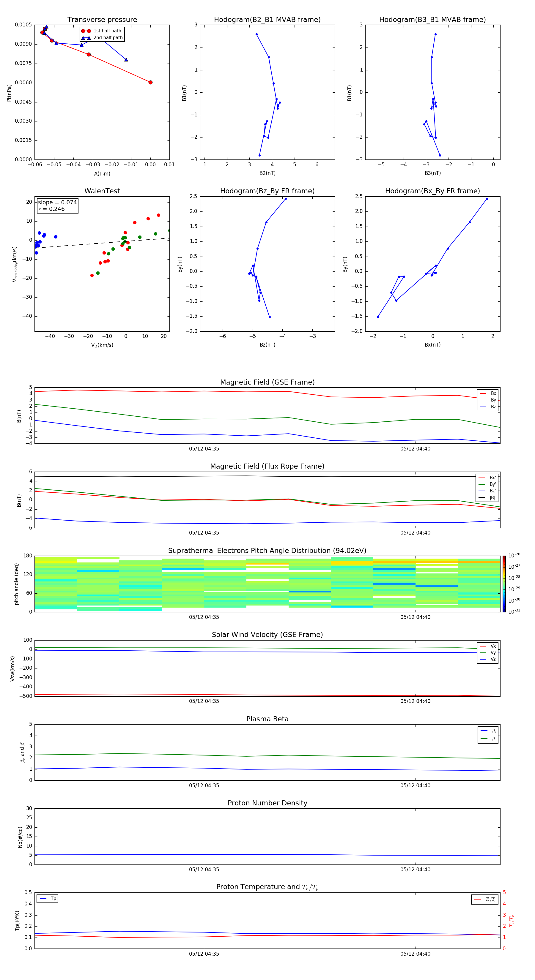Click the 'Bz(nT)' x-axis label

pos(267,345)
